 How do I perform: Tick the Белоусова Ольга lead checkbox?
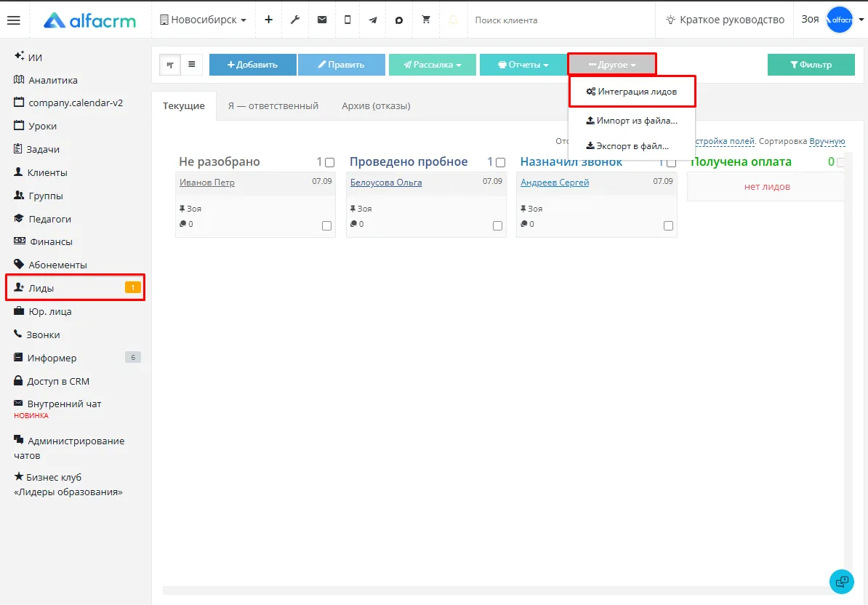pos(498,226)
